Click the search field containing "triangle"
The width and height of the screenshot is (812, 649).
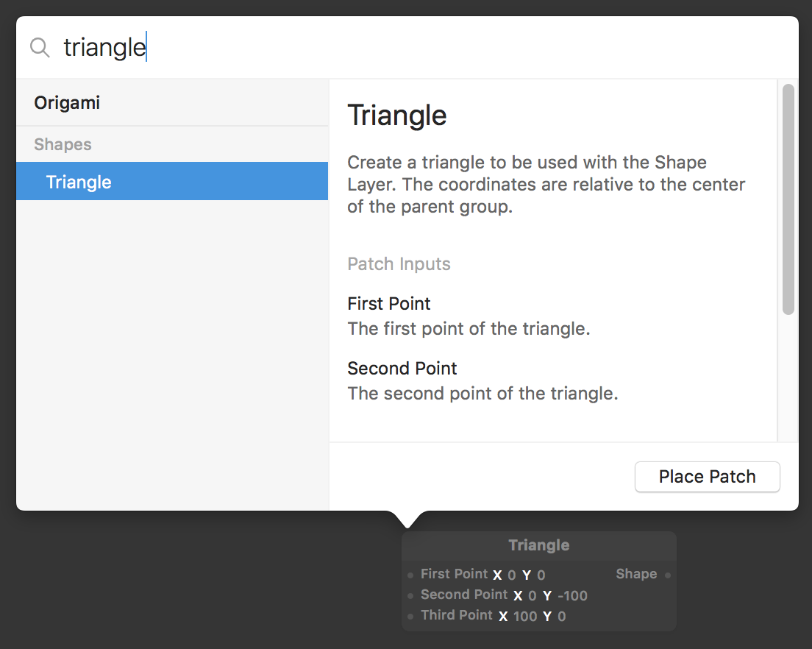(412, 48)
